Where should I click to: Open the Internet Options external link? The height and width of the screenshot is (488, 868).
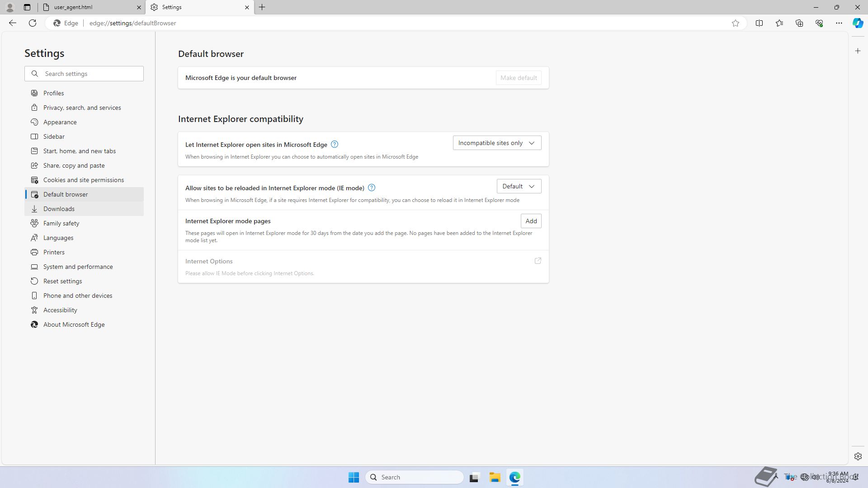(538, 261)
